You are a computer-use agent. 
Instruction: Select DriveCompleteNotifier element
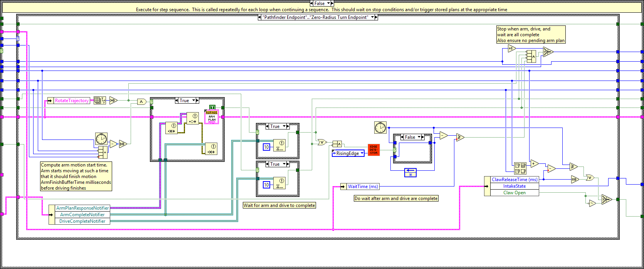82,221
